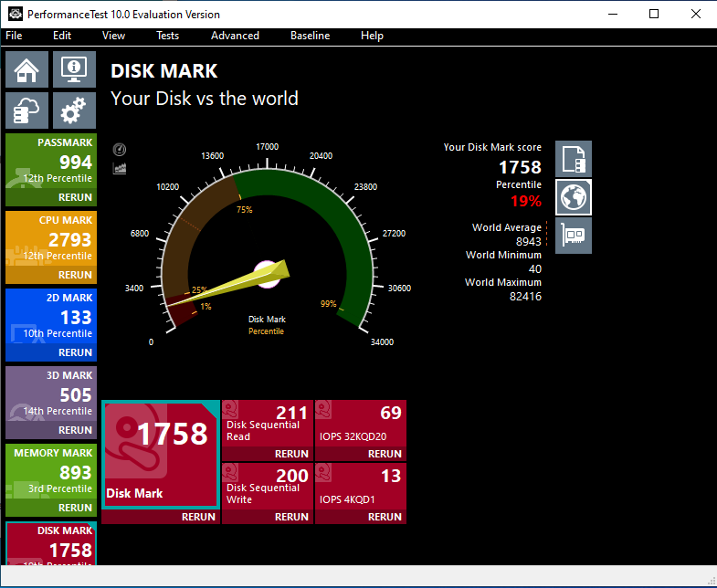Rerun the IOPS 4KQD1 test

point(385,517)
